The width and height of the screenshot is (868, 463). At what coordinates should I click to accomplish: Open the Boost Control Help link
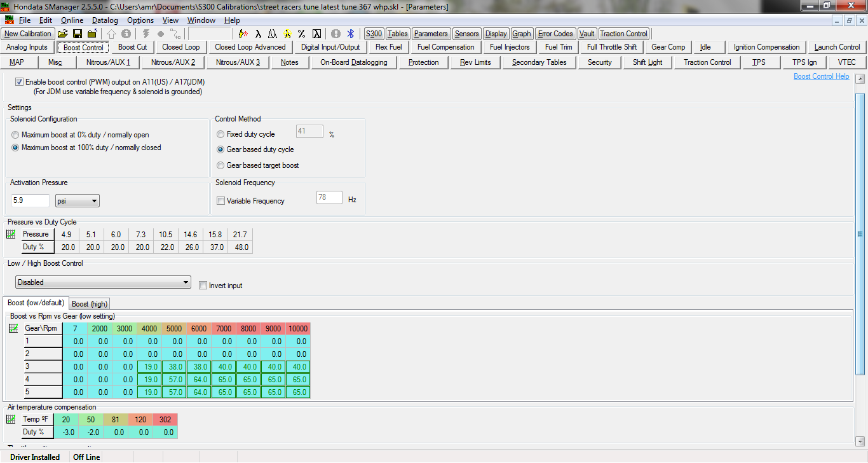(x=821, y=76)
